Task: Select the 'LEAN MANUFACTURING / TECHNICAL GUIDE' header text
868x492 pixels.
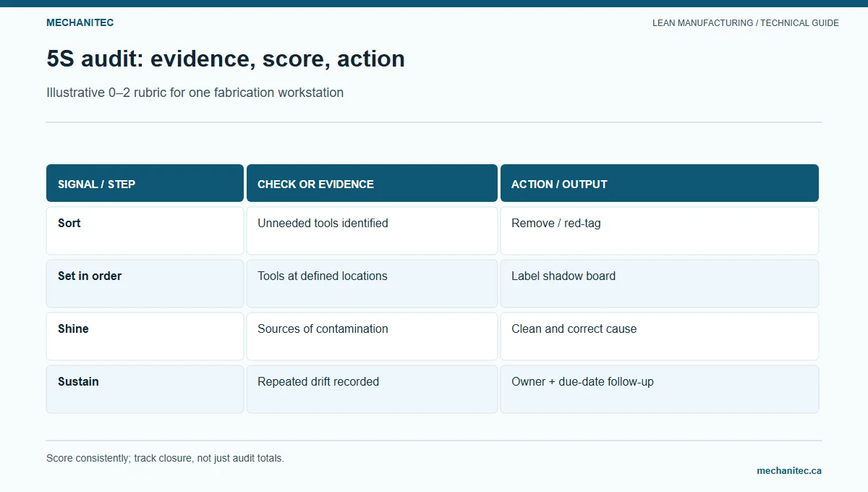Action: pyautogui.click(x=746, y=23)
